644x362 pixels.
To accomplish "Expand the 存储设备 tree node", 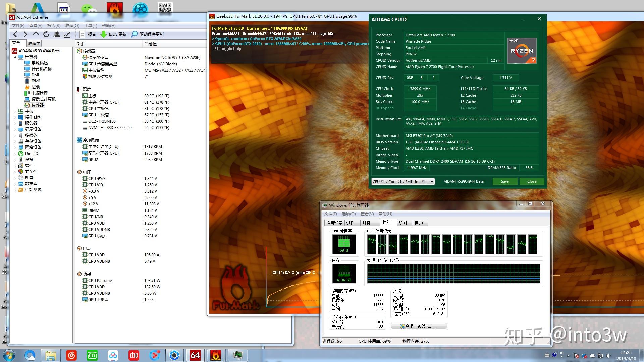I will [x=15, y=141].
